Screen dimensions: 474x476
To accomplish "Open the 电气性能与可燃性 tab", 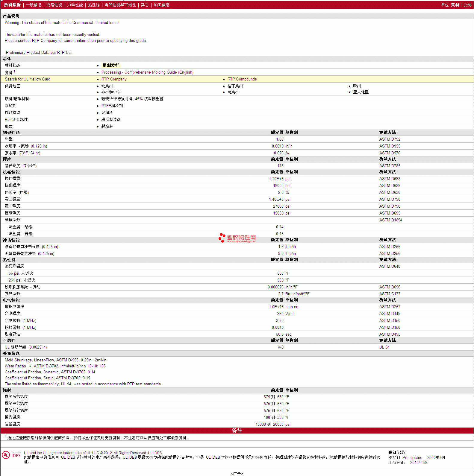I will [x=120, y=5].
